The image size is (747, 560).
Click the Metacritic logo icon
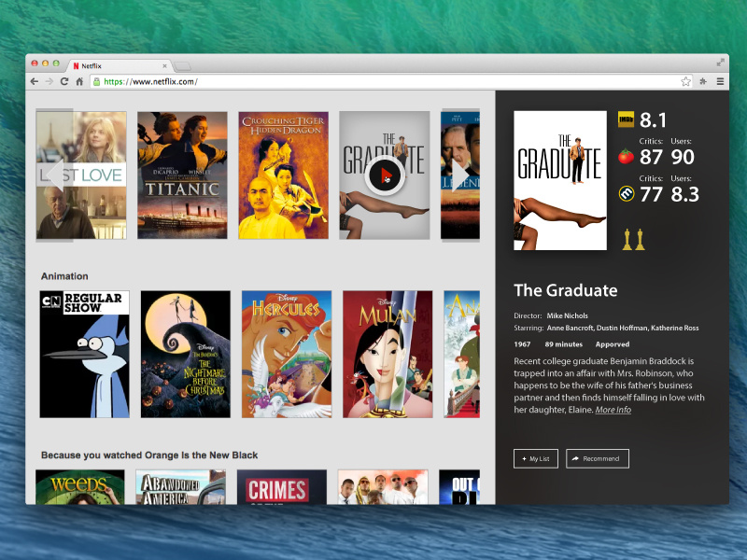point(626,193)
